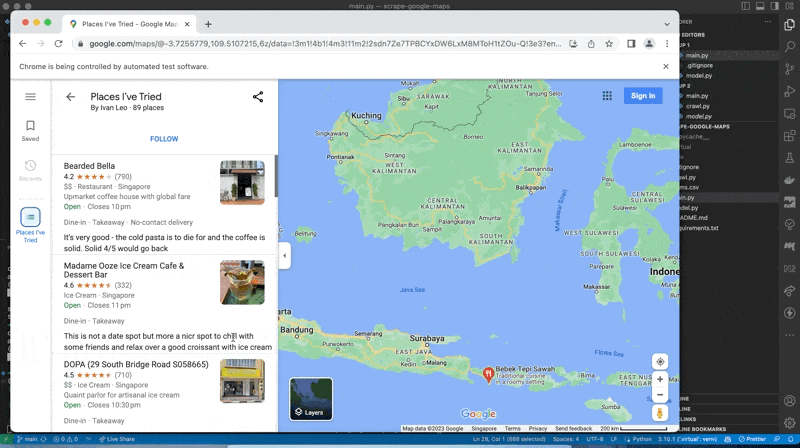
Task: Click the my location button
Action: point(660,361)
